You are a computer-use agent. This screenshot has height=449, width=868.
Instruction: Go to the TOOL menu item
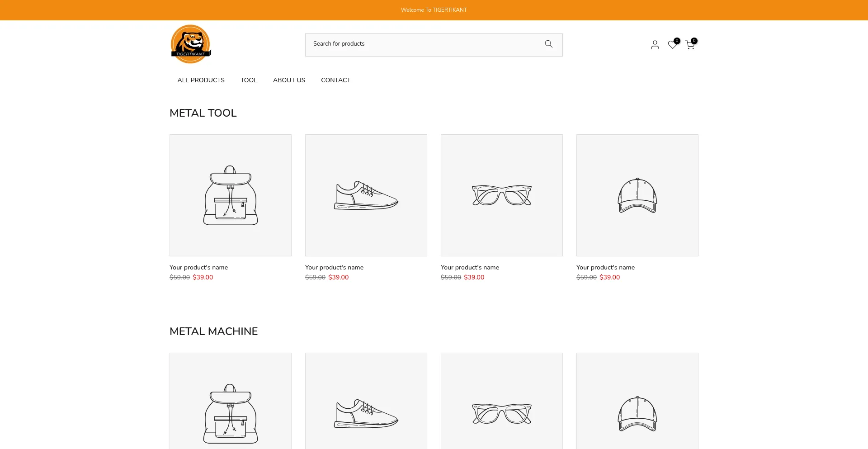[249, 80]
